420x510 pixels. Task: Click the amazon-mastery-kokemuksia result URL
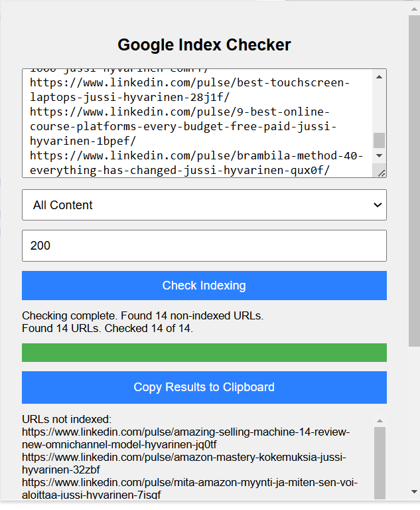pyautogui.click(x=184, y=464)
